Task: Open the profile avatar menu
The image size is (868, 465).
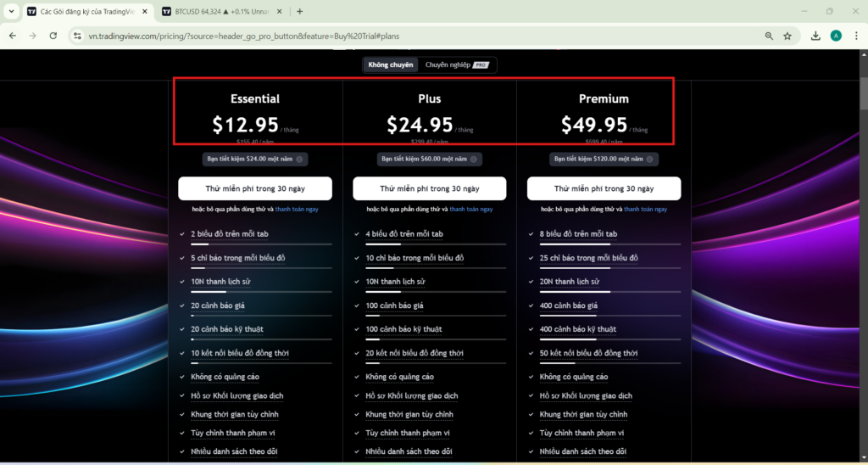Action: (x=836, y=36)
